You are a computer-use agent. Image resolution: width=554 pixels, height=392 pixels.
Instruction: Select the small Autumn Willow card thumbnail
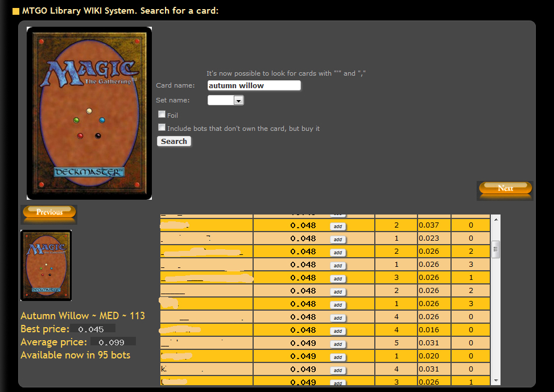point(46,266)
